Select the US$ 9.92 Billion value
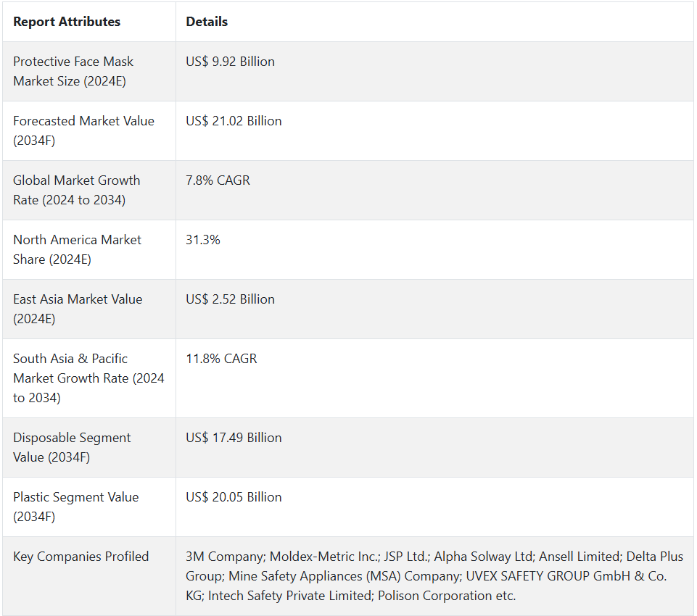Viewport: 697px width, 616px height. (x=230, y=62)
